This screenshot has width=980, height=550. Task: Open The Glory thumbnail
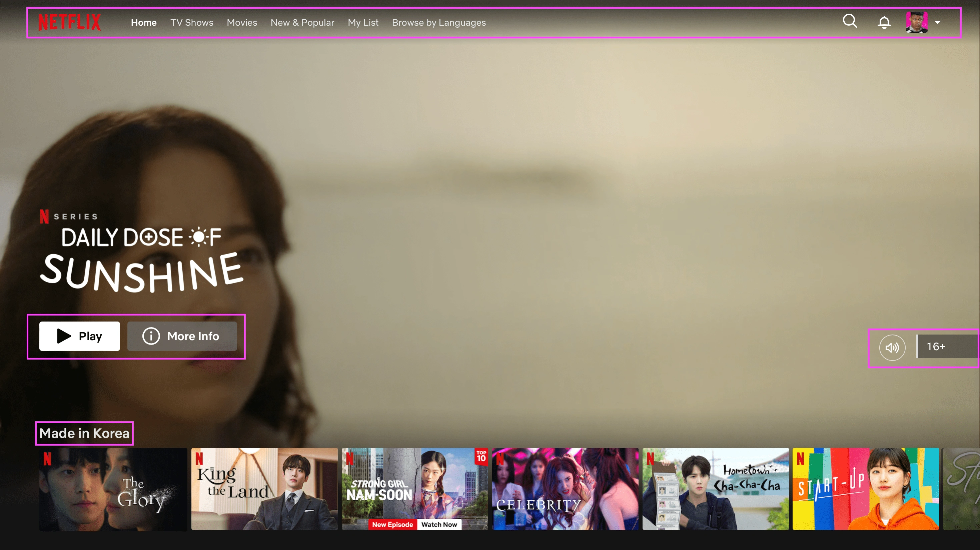coord(113,489)
